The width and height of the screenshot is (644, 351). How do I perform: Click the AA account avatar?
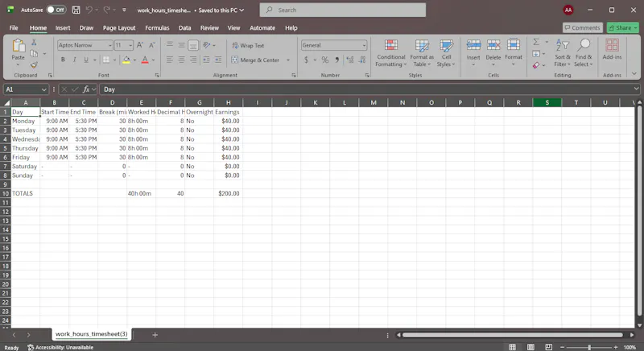[x=568, y=10]
